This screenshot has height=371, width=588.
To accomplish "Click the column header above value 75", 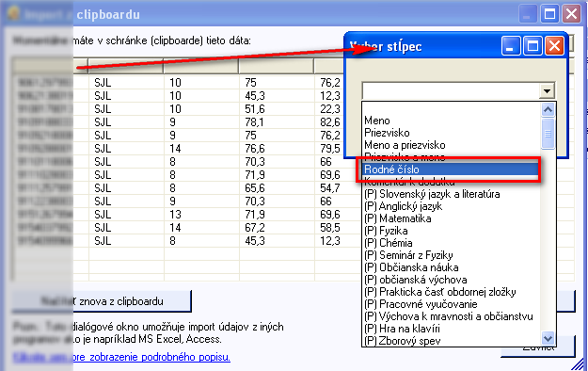I will pos(277,66).
